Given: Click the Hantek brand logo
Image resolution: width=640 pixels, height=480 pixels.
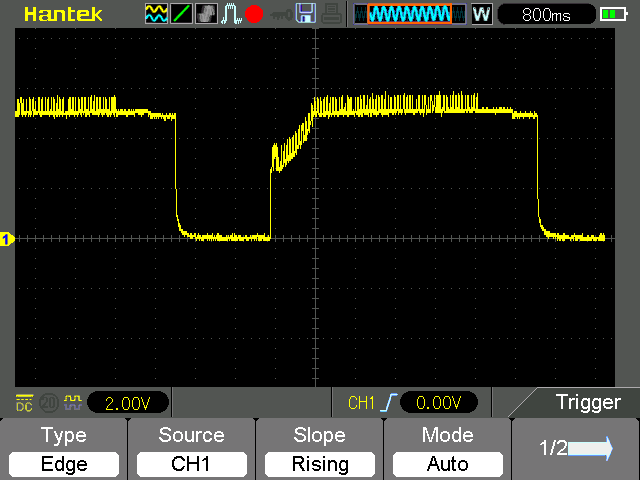Looking at the screenshot, I should (x=63, y=15).
